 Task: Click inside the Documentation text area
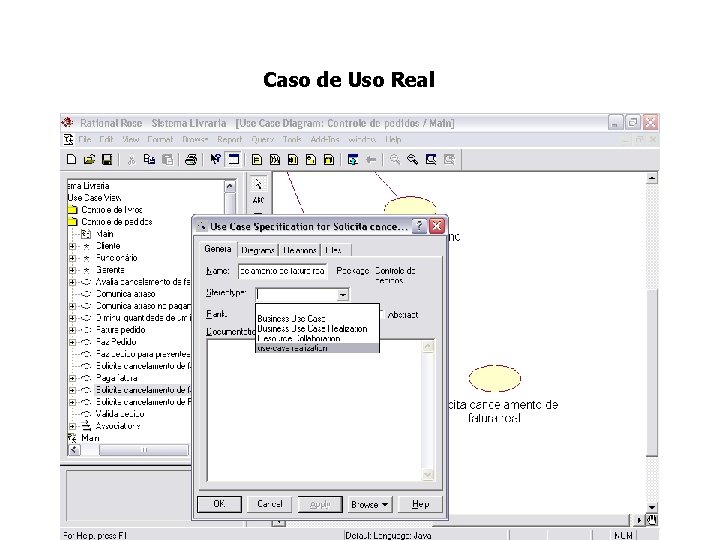coord(315,410)
